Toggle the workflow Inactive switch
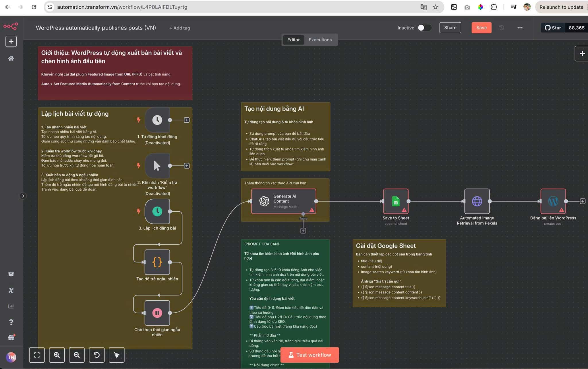The height and width of the screenshot is (369, 588). click(424, 28)
